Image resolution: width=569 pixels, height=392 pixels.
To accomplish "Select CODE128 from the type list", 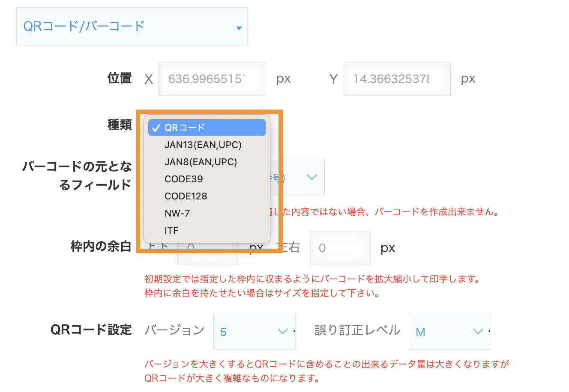I will tap(186, 196).
